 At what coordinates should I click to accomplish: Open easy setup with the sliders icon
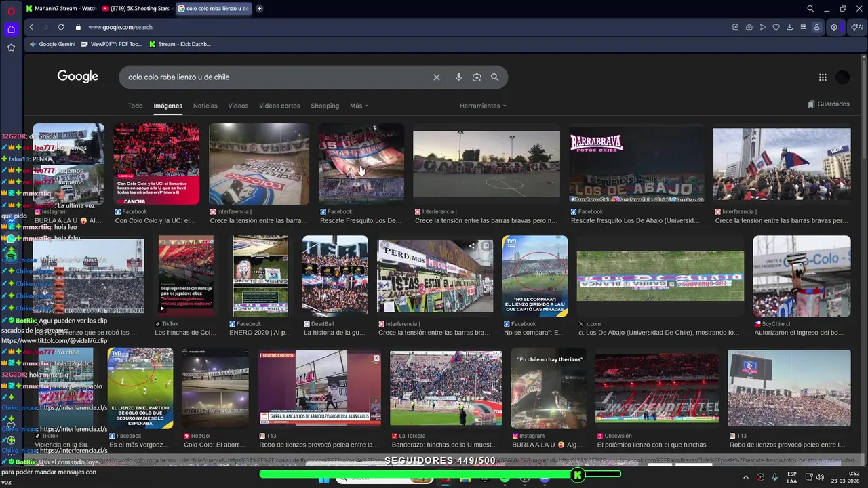(803, 27)
